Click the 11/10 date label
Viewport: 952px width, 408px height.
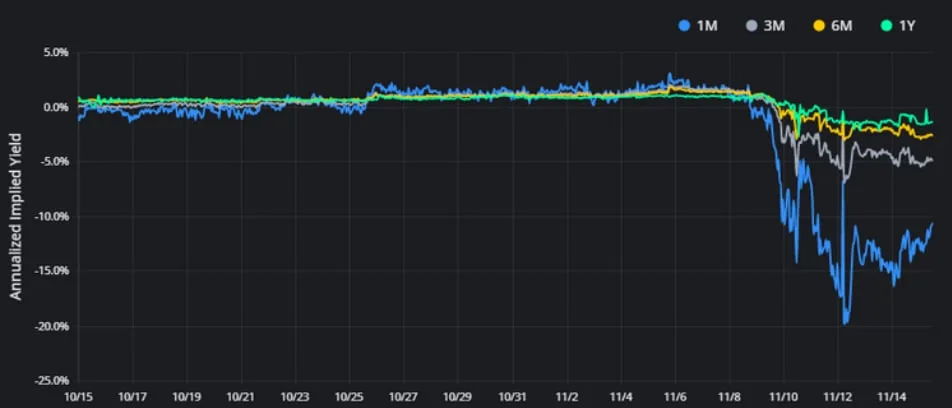783,398
